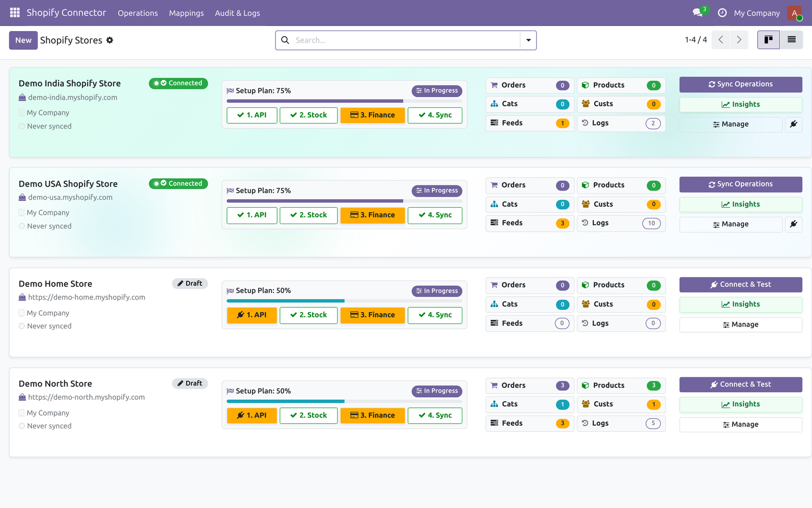812x508 pixels.
Task: Expand the search options dropdown
Action: click(528, 40)
